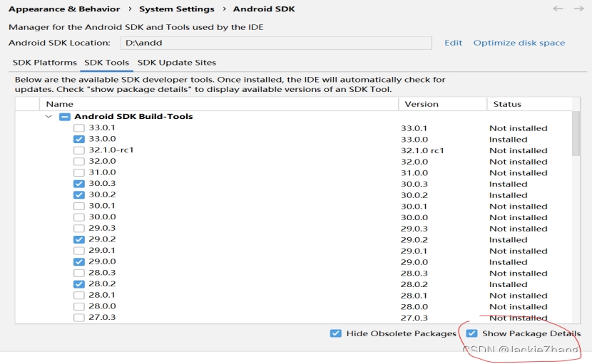Check the 28.0.3 build-tools checkbox
Image resolution: width=592 pixels, height=364 pixels.
click(79, 273)
